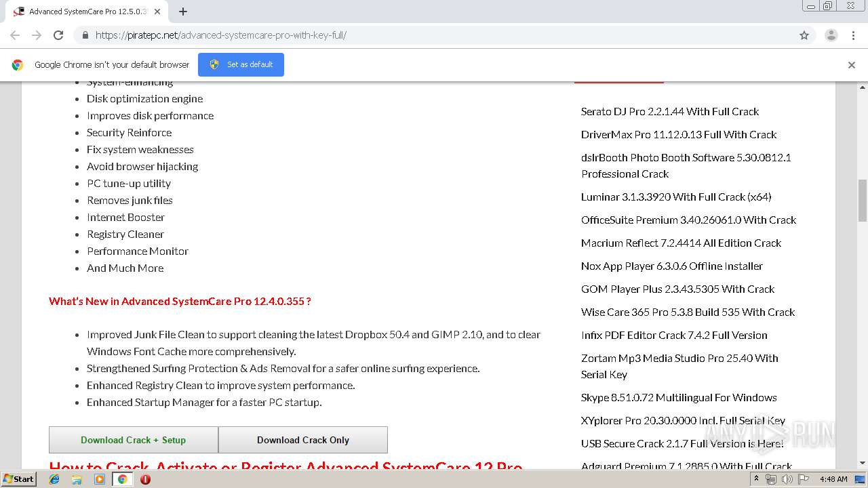Open Serato DJ Pro 2.2.1.44 link
The image size is (868, 488).
click(x=670, y=112)
